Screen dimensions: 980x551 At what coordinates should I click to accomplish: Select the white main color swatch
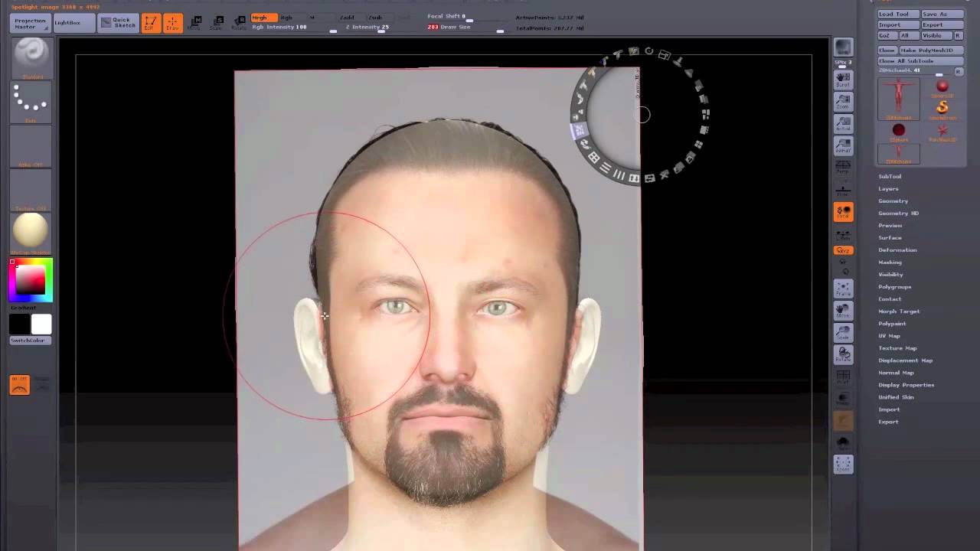[41, 324]
